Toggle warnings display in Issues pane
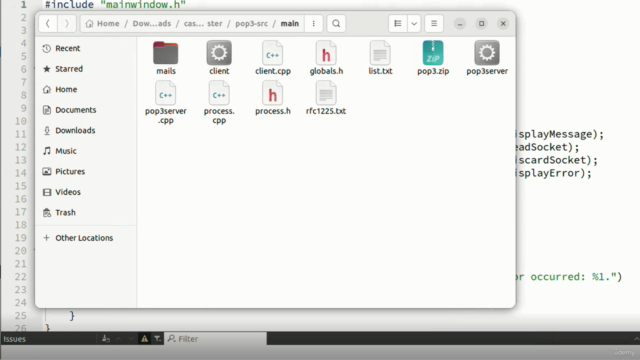 (144, 339)
